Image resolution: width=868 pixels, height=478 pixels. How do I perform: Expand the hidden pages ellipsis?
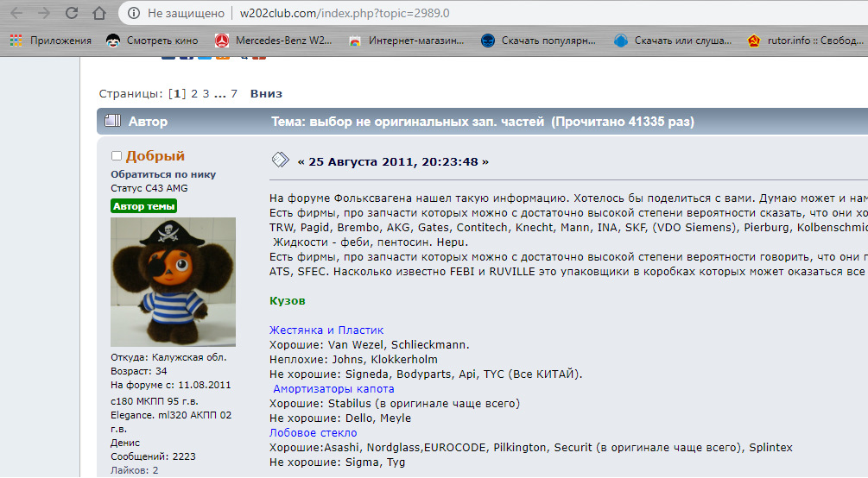click(220, 94)
